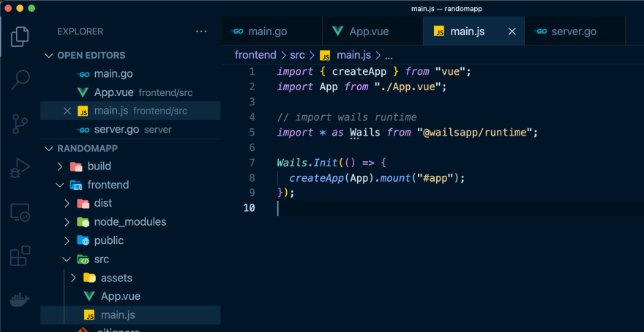Collapse the RANDOMAPP project section

pos(49,148)
